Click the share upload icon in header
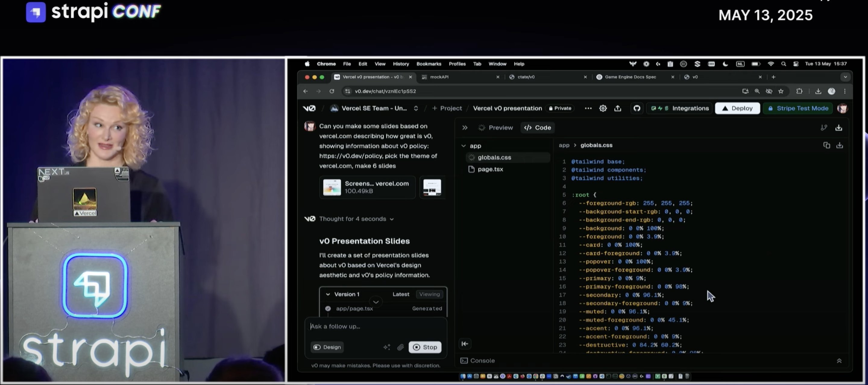This screenshot has width=868, height=385. tap(618, 108)
